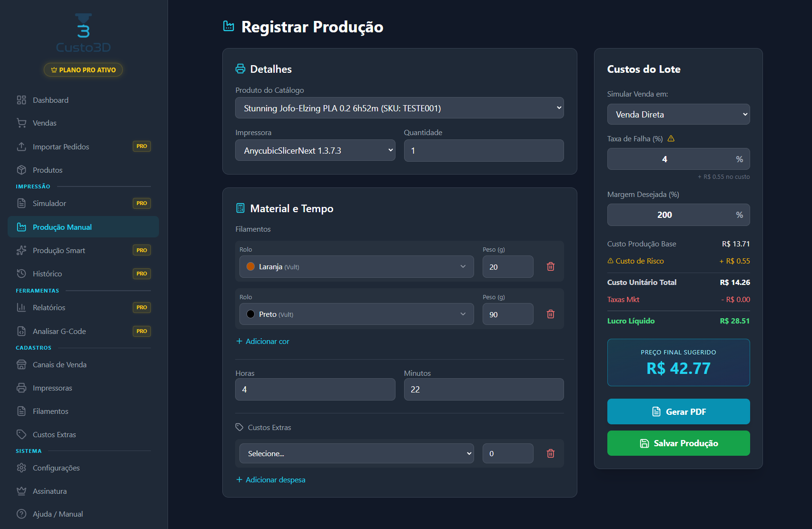
Task: Expand the Impressora selector
Action: tap(315, 150)
